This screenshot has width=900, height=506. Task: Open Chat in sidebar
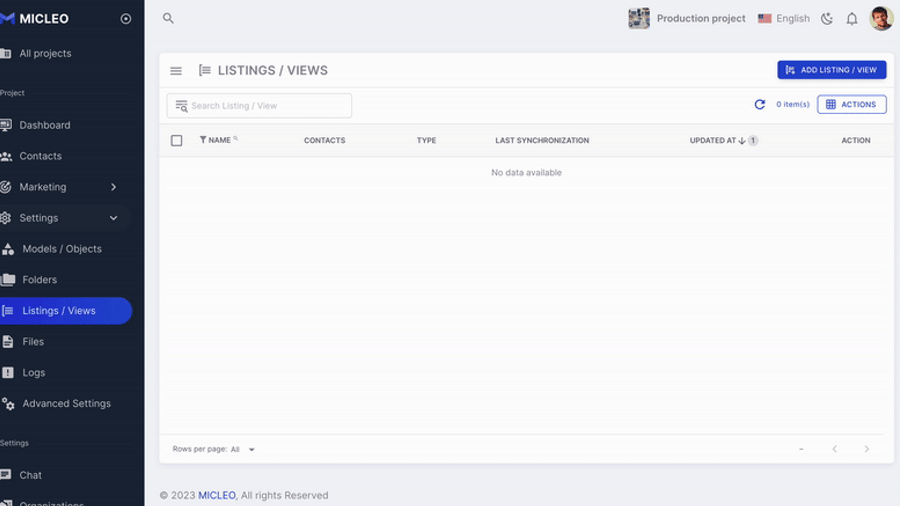pyautogui.click(x=30, y=475)
